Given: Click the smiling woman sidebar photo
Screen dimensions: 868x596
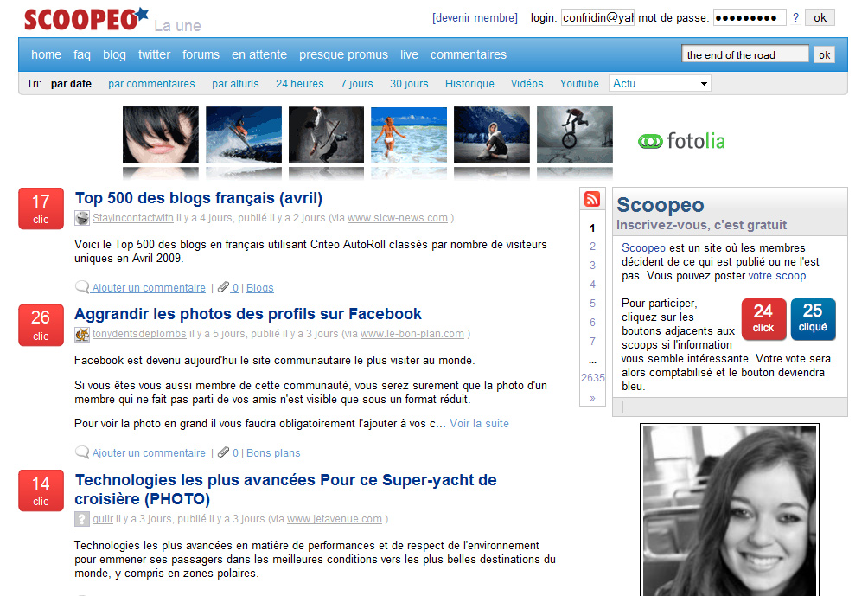Looking at the screenshot, I should (730, 510).
